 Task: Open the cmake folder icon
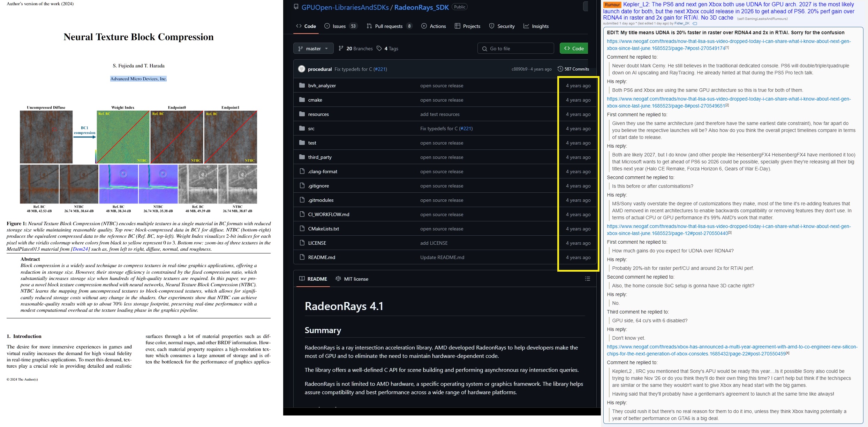(302, 100)
